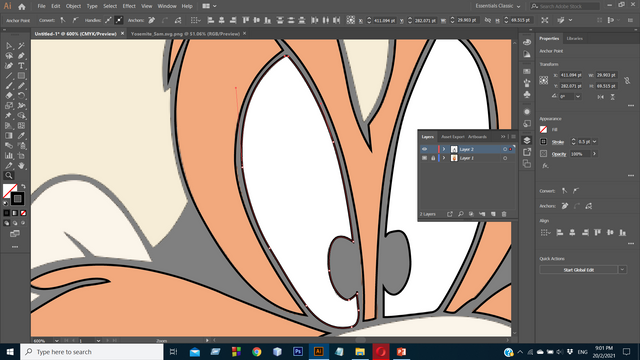Enable hide handles for selected anchors

click(119, 20)
